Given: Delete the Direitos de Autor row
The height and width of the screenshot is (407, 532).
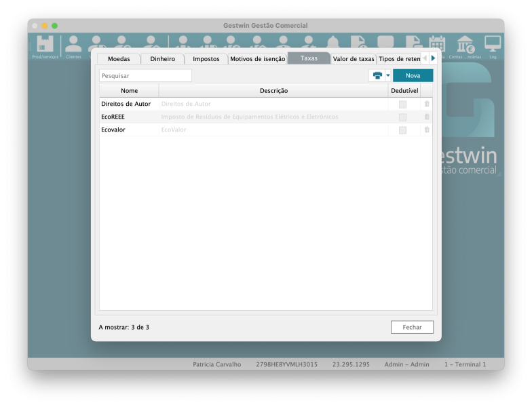Looking at the screenshot, I should coord(427,104).
